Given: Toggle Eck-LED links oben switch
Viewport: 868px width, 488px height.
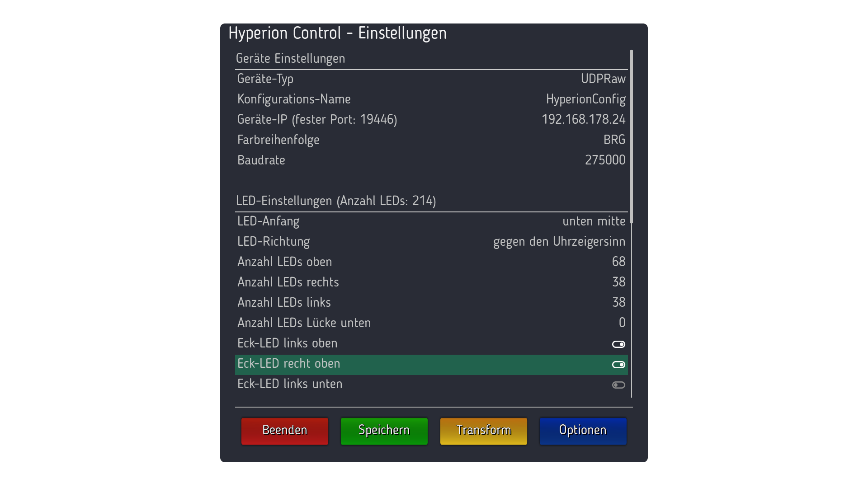Looking at the screenshot, I should coord(618,344).
